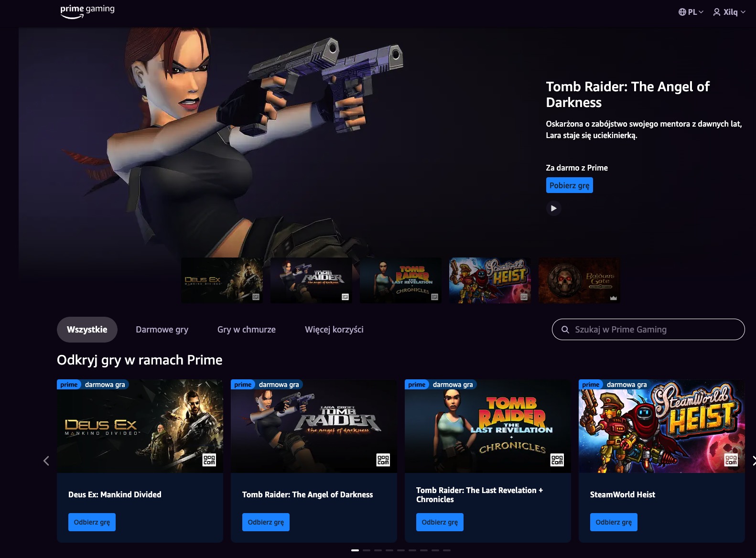Click GOG icon on Deus Ex card
The height and width of the screenshot is (558, 756).
[209, 460]
